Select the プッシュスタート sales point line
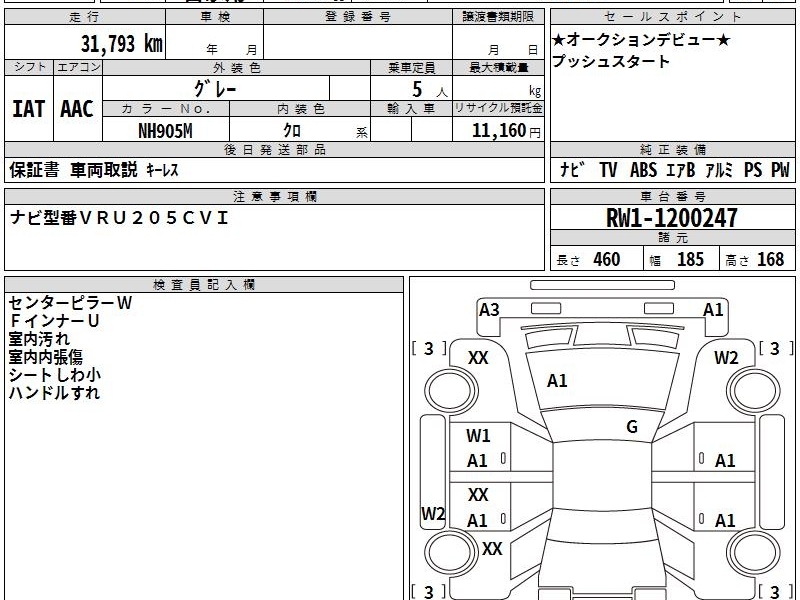This screenshot has height=600, width=800. 611,61
